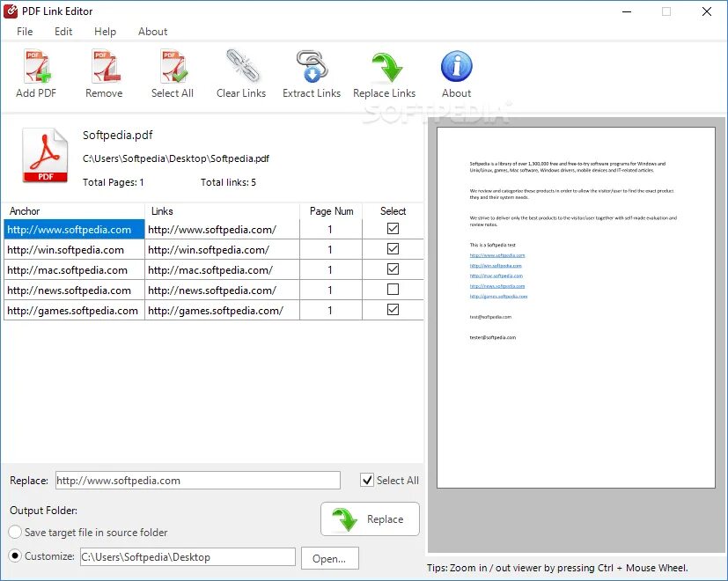Close the PDF Link Editor window
Viewport: 728px width, 581px height.
click(x=707, y=11)
